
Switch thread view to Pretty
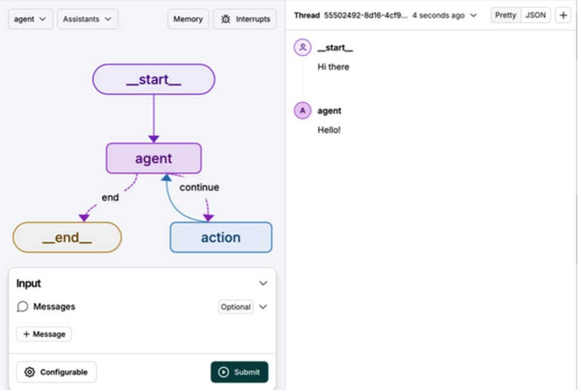pyautogui.click(x=505, y=15)
